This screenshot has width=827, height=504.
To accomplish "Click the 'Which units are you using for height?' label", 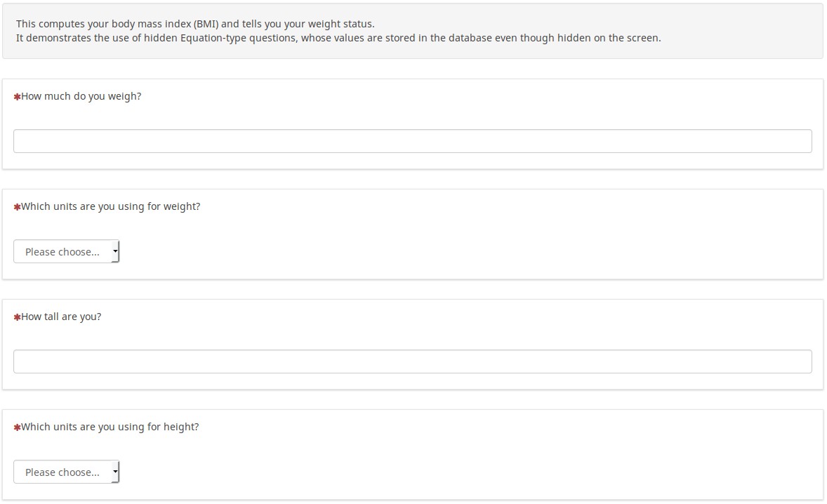I will [110, 427].
